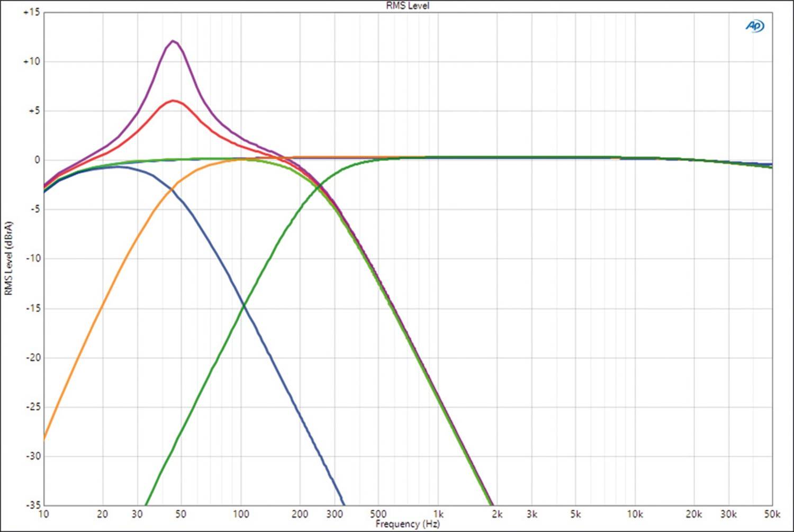Click the RMS Level (dBrA) axis label
This screenshot has width=794, height=532.
pos(8,258)
